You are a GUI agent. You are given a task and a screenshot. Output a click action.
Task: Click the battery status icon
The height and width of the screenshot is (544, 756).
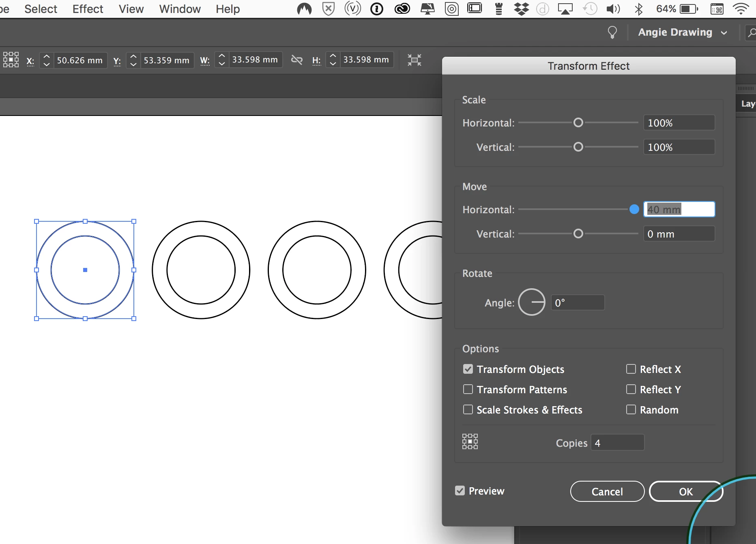[689, 9]
